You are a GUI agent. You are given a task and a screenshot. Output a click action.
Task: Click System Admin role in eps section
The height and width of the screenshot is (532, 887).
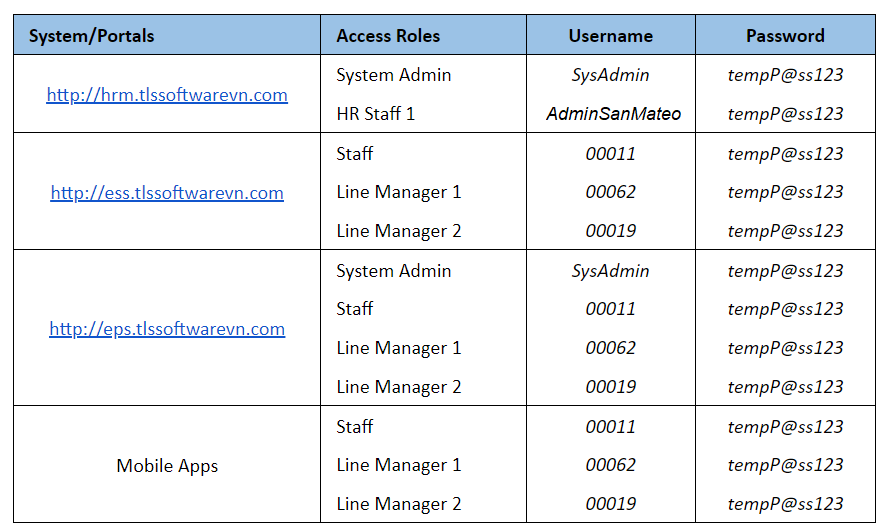pyautogui.click(x=394, y=271)
